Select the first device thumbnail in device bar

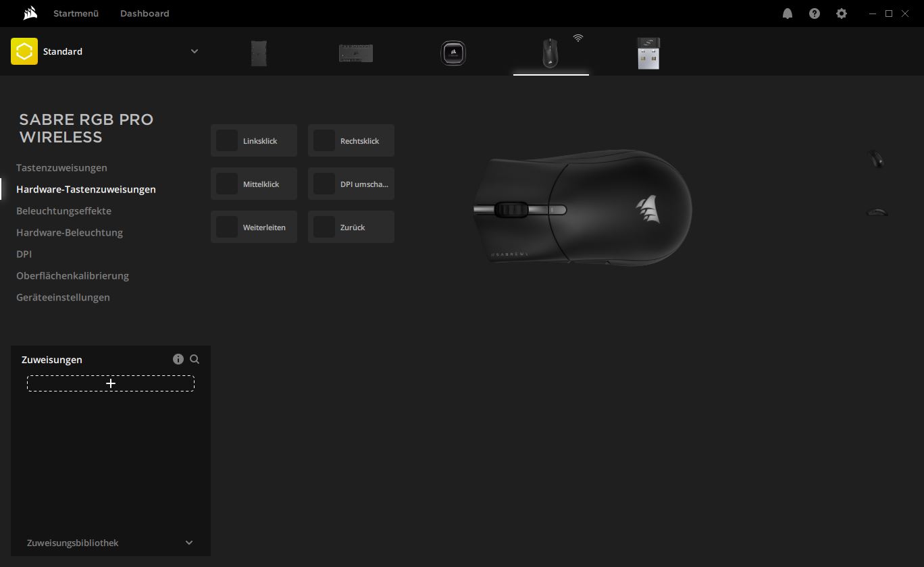coord(259,53)
